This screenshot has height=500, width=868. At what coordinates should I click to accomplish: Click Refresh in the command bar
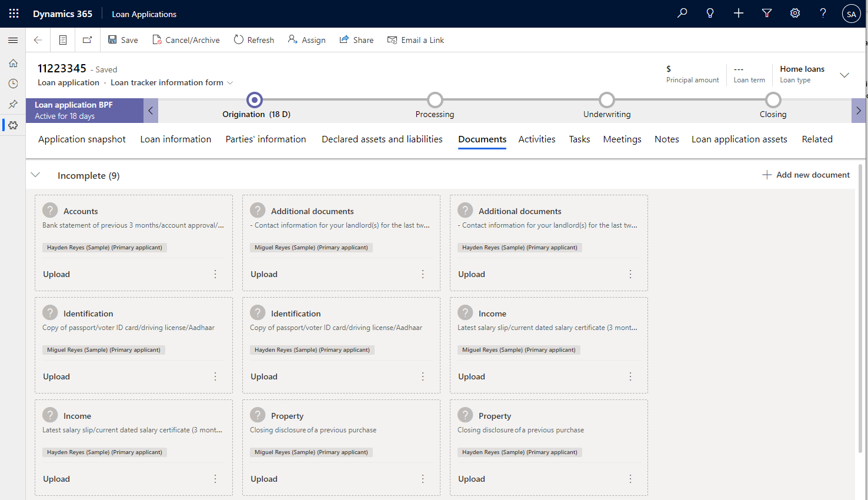coord(254,40)
